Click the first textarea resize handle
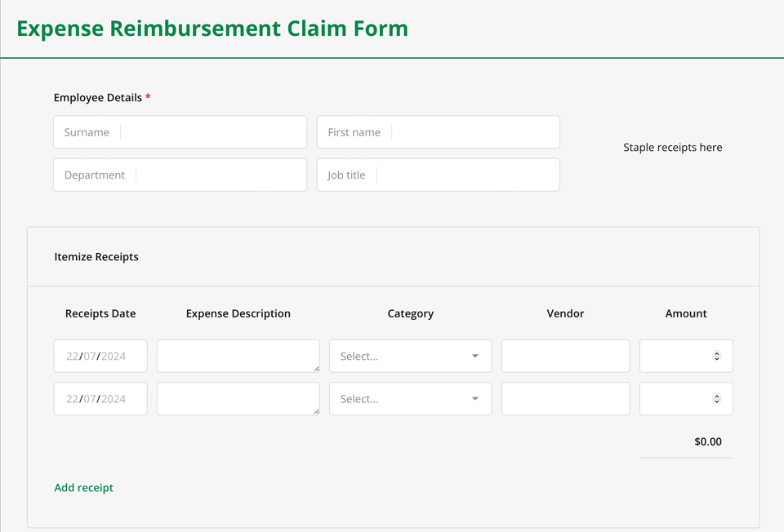784x532 pixels. click(316, 369)
